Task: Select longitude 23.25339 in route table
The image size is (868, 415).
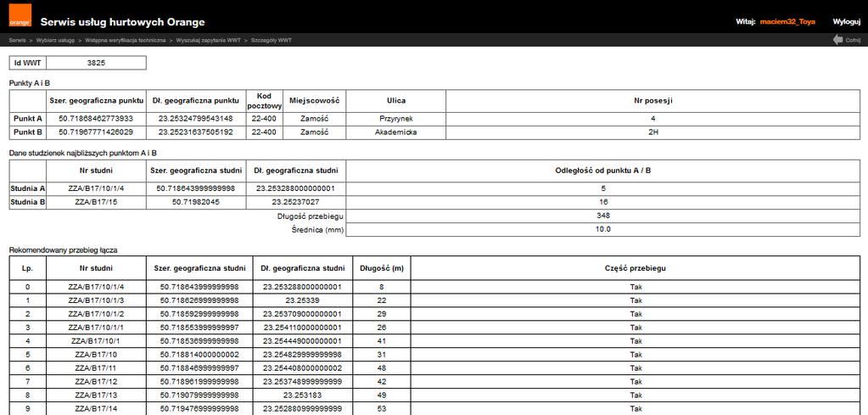Action: [x=302, y=300]
